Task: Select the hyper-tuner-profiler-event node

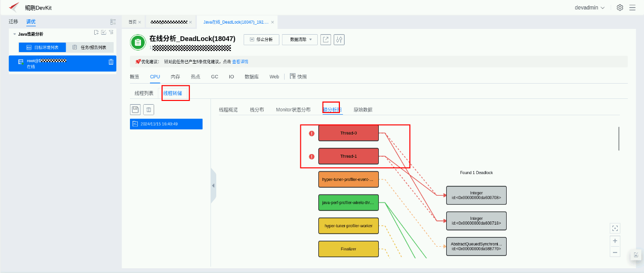Action: (348, 179)
